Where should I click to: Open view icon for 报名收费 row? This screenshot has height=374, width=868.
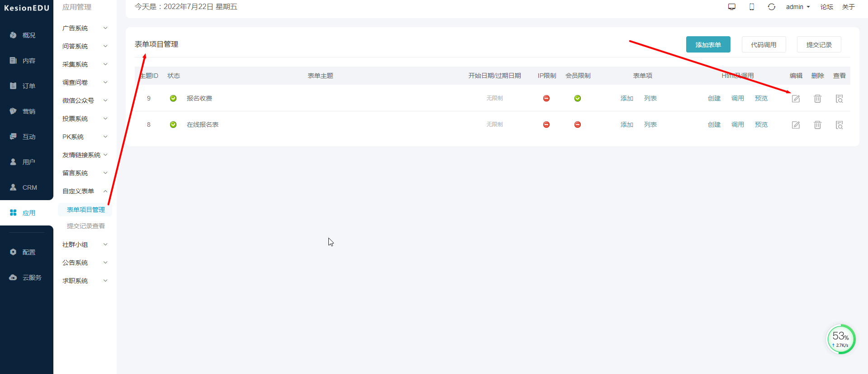coord(839,99)
